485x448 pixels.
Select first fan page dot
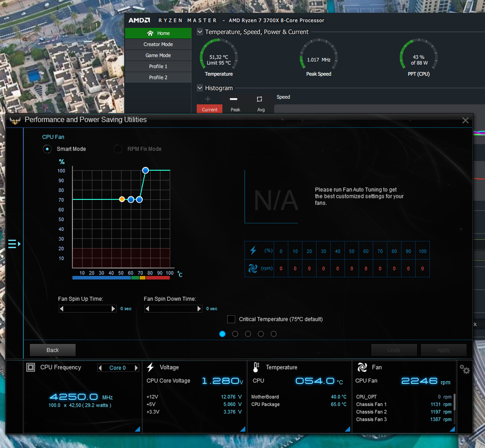click(x=222, y=334)
